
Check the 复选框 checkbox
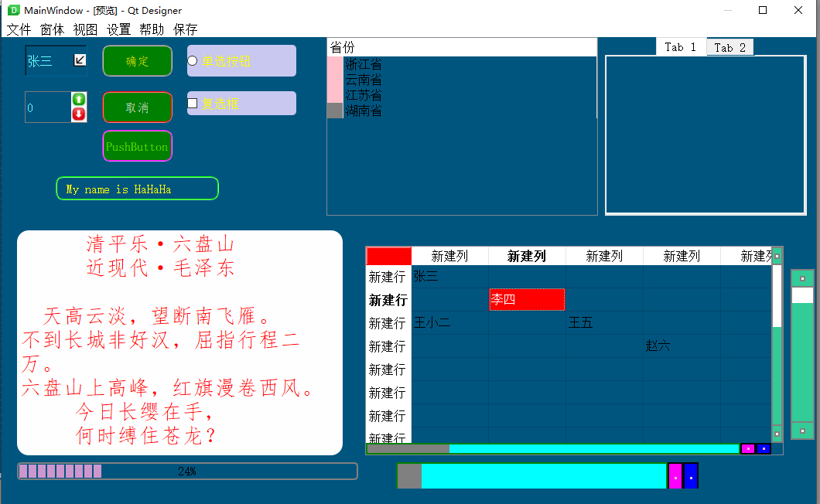point(193,103)
